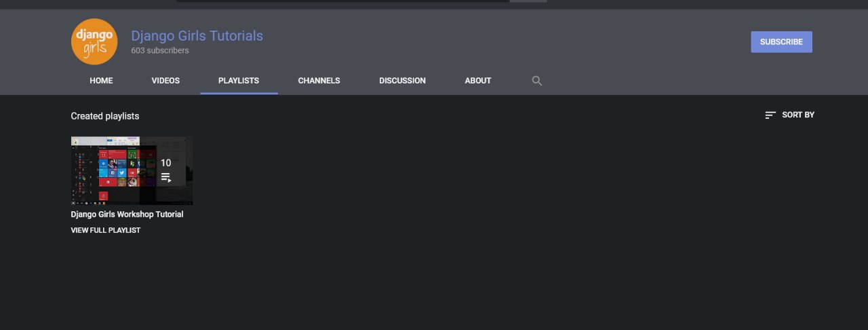
Task: Open the Sort By dropdown
Action: 789,115
